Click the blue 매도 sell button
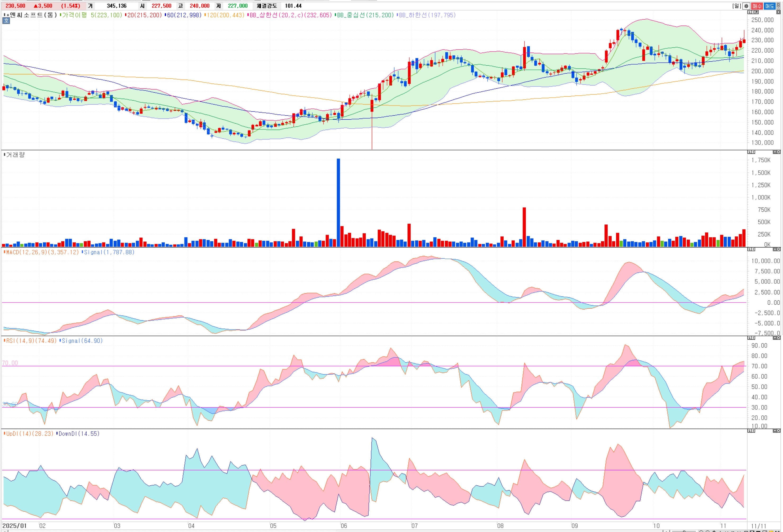783x532 pixels. pyautogui.click(x=769, y=6)
